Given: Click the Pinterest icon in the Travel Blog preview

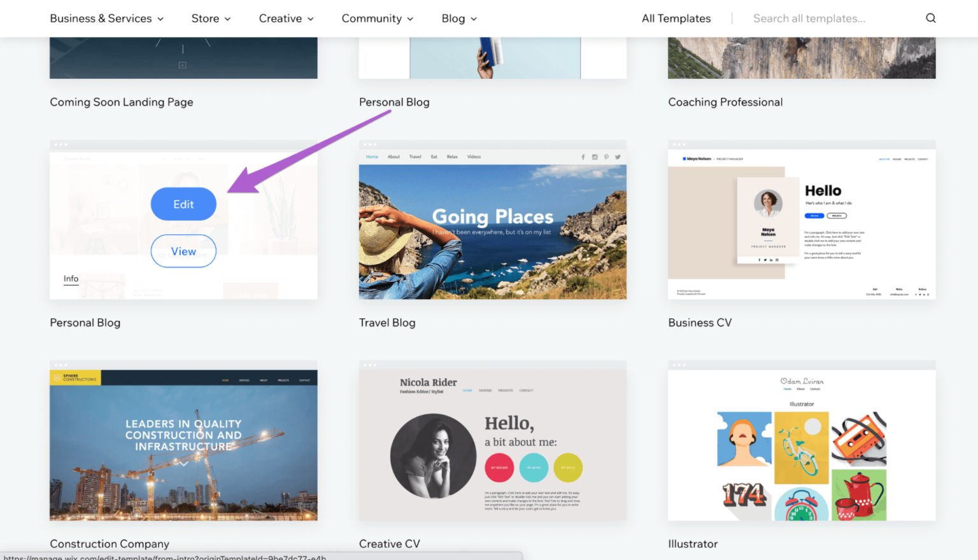Looking at the screenshot, I should click(606, 157).
